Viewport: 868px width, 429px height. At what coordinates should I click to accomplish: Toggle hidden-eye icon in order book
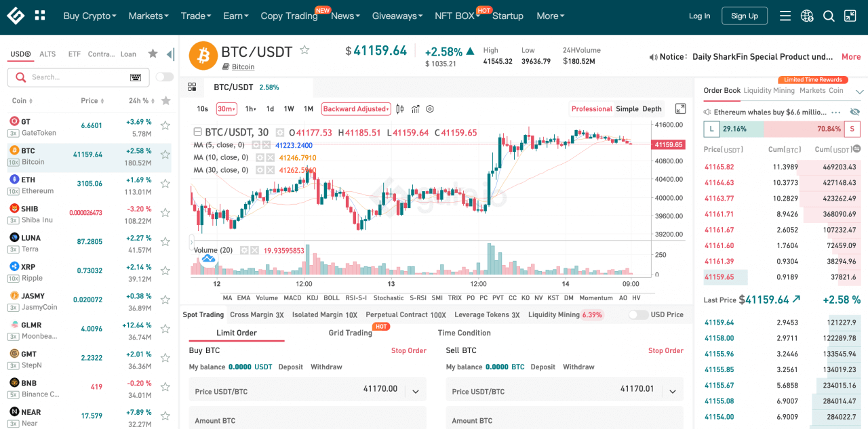coord(854,112)
